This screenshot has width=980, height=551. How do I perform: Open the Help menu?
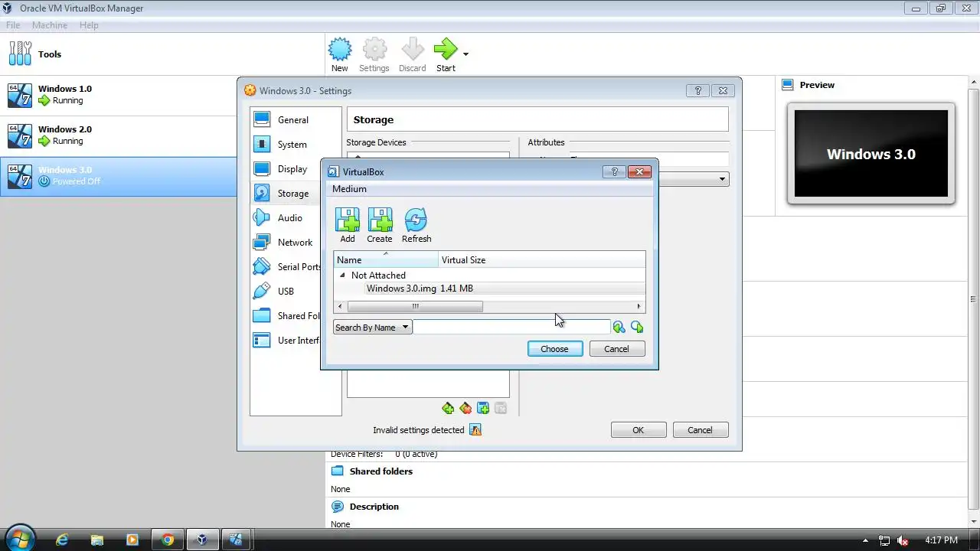pos(89,25)
